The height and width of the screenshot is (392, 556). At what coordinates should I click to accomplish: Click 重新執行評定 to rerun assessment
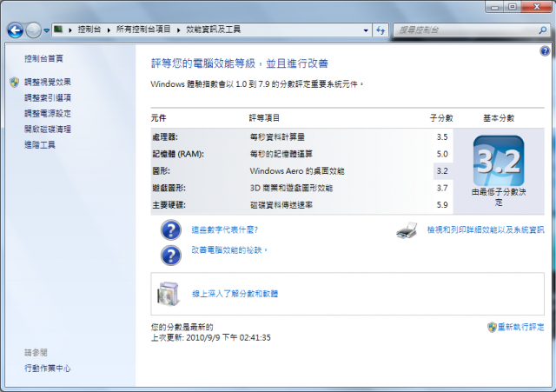(521, 327)
